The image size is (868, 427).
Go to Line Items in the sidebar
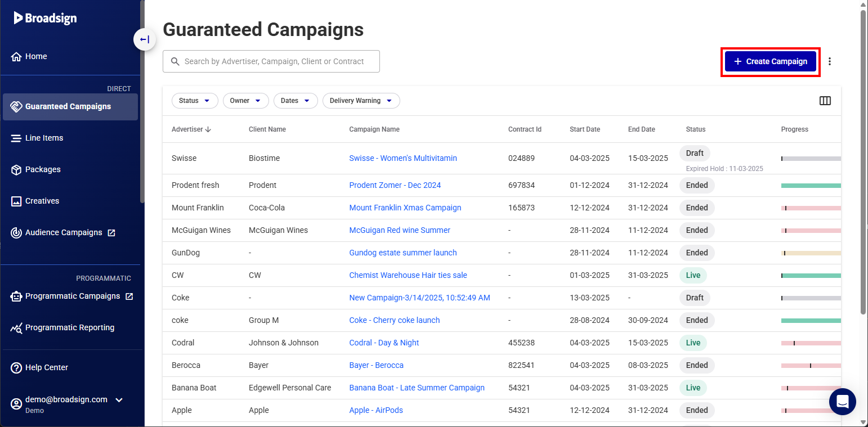44,138
